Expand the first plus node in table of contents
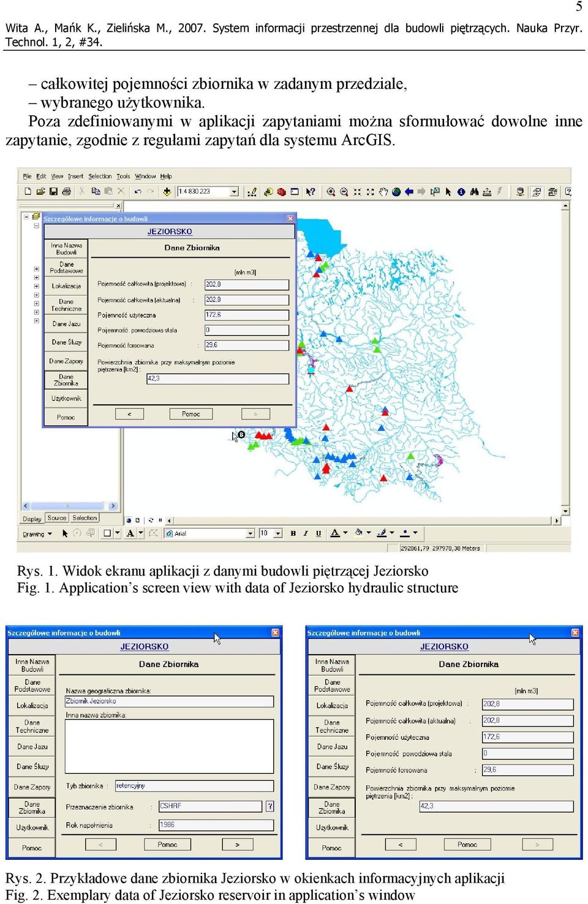This screenshot has width=588, height=904. tap(37, 269)
